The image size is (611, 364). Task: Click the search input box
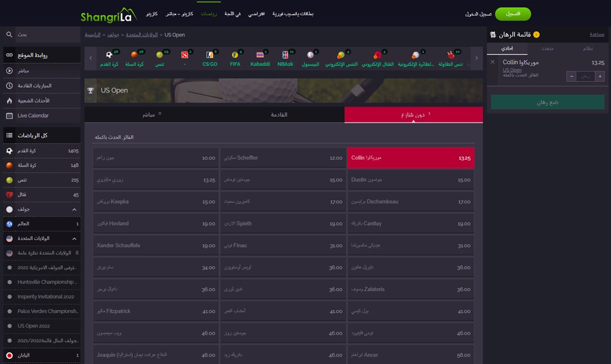48,35
